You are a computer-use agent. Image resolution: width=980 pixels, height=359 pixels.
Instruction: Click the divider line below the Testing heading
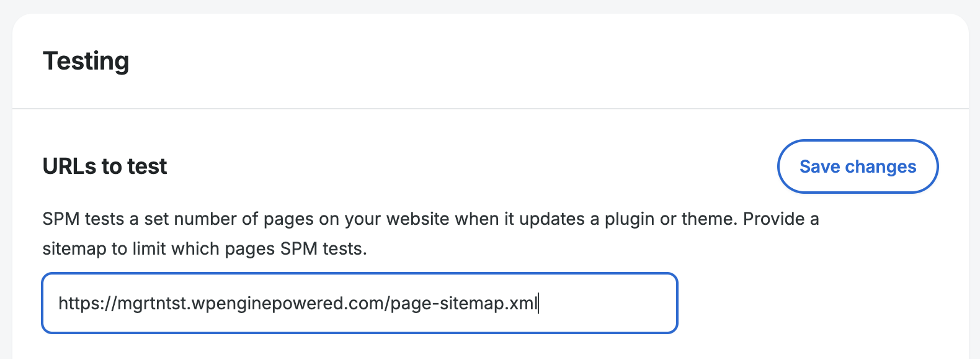pyautogui.click(x=490, y=109)
